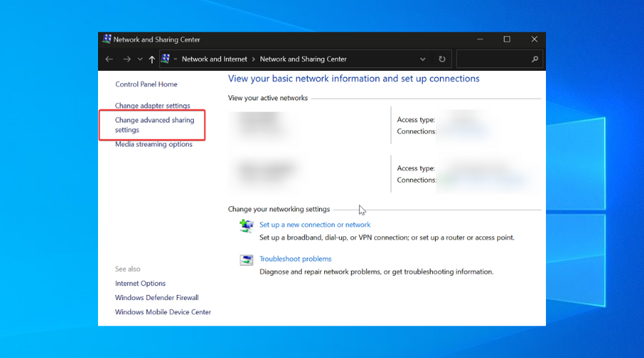The height and width of the screenshot is (358, 644).
Task: Click the search magnifier icon
Action: click(535, 59)
